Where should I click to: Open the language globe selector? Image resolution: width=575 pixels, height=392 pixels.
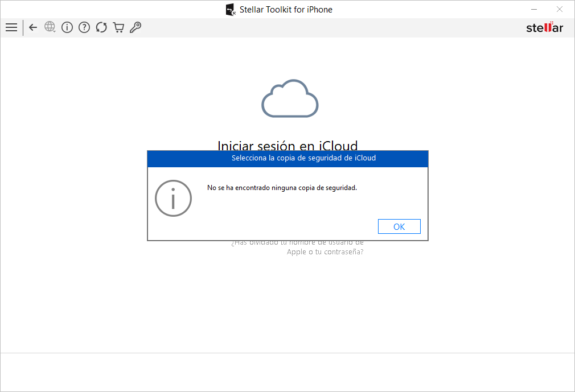pos(50,27)
